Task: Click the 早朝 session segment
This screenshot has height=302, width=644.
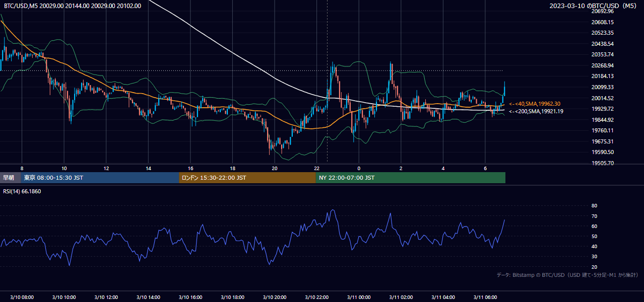Action: click(x=10, y=178)
